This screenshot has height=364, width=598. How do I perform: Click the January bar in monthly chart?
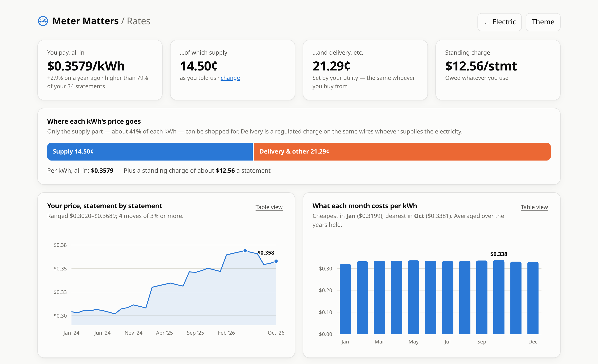pos(345,299)
